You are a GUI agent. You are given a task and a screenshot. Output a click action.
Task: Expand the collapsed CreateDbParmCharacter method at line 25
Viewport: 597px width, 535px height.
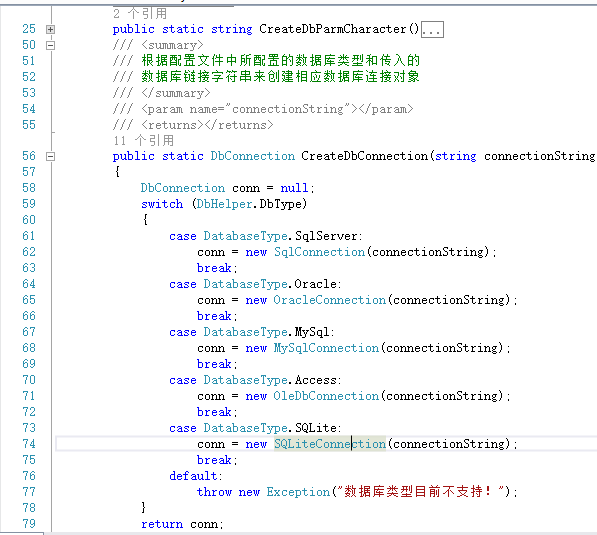point(50,29)
